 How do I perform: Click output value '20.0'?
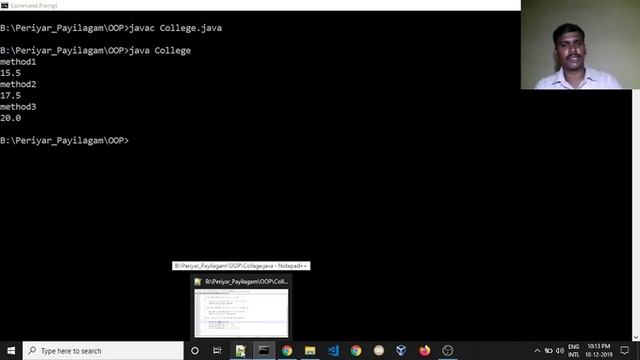[11, 118]
